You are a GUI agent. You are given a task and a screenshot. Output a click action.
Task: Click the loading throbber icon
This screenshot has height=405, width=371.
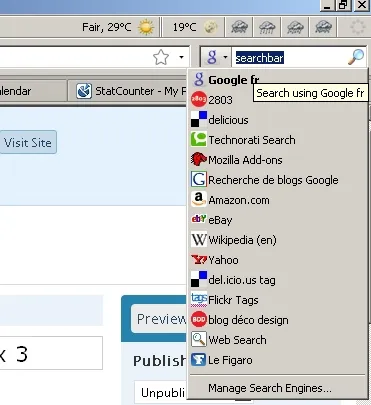357,27
